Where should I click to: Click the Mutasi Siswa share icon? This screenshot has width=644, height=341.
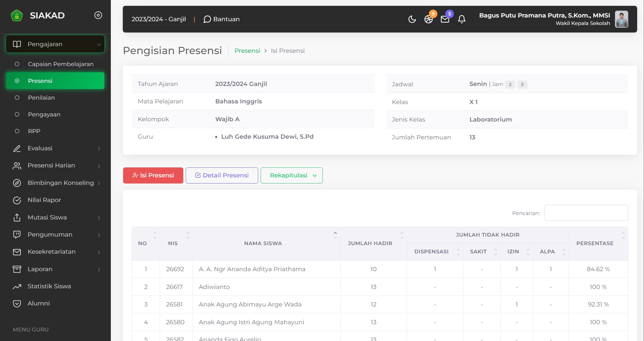pos(17,217)
